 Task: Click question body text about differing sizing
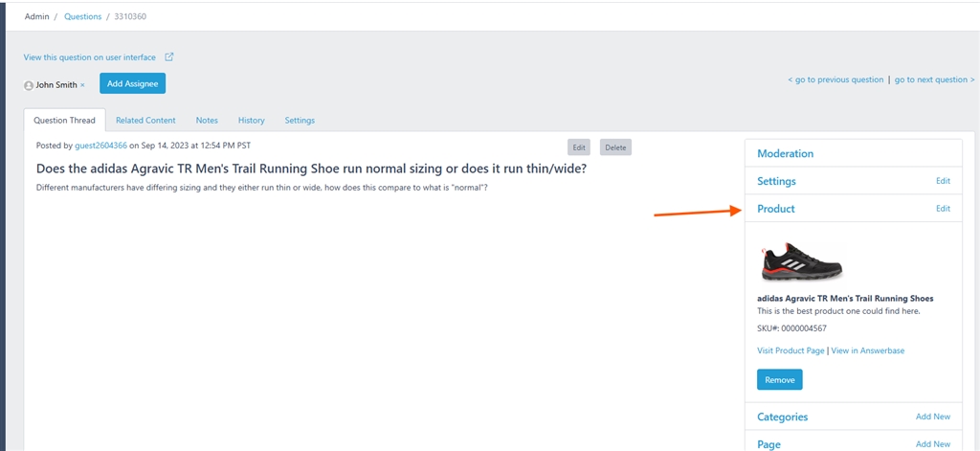[x=262, y=187]
